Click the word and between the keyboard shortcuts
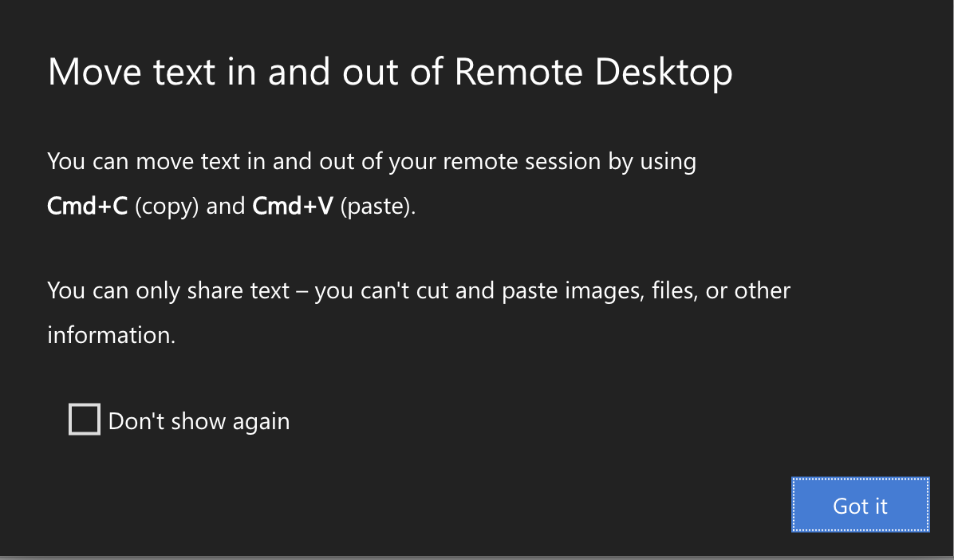The height and width of the screenshot is (560, 954). pos(226,207)
